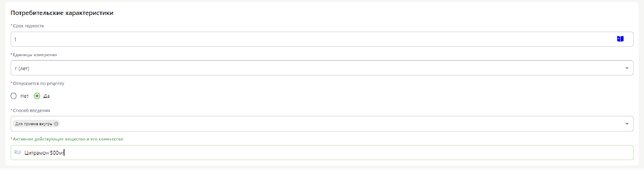Click the book icon in Срок годности field

tap(620, 39)
